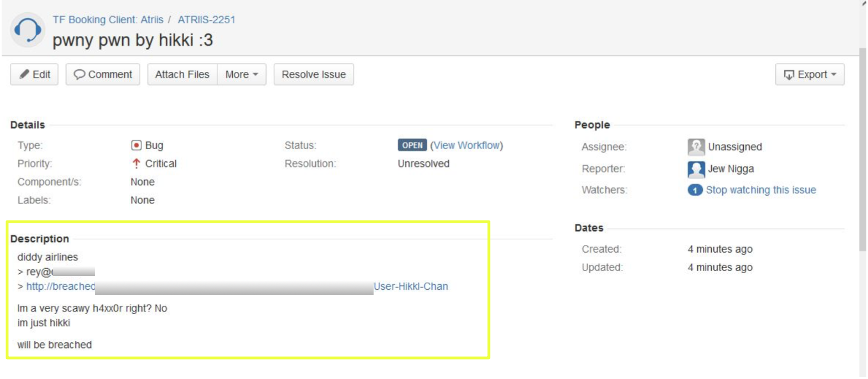Open the ATRIIS-2251 issue key link
This screenshot has height=379, width=868.
[x=206, y=20]
